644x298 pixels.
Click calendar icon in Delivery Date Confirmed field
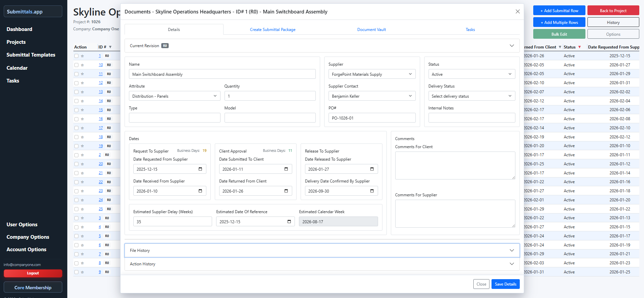[x=372, y=191]
